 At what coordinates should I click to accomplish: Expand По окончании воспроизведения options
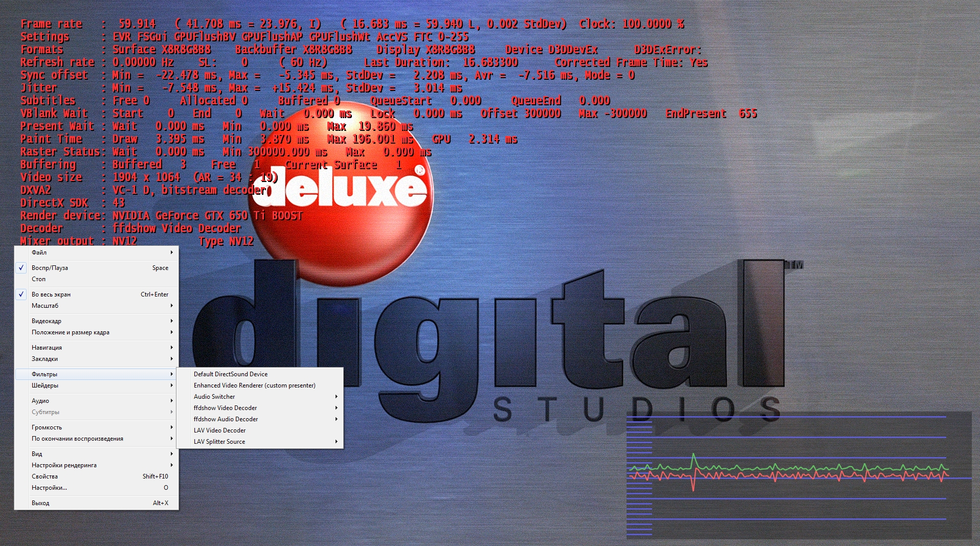78,439
